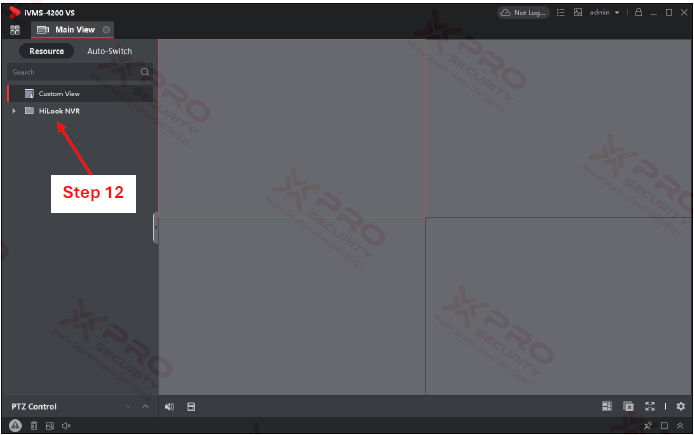The width and height of the screenshot is (694, 435).
Task: Click the search magnifier icon
Action: [x=145, y=72]
